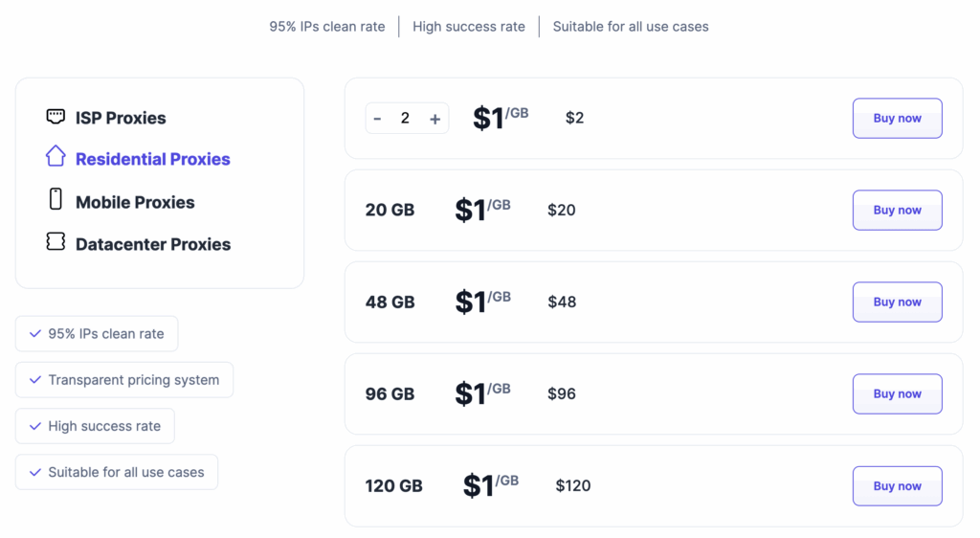This screenshot has width=980, height=538.
Task: Open the Datacenter Proxies tab
Action: click(x=153, y=244)
